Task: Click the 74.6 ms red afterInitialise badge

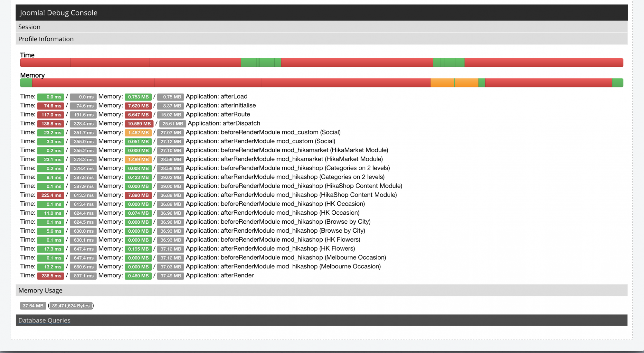Action: (51, 106)
